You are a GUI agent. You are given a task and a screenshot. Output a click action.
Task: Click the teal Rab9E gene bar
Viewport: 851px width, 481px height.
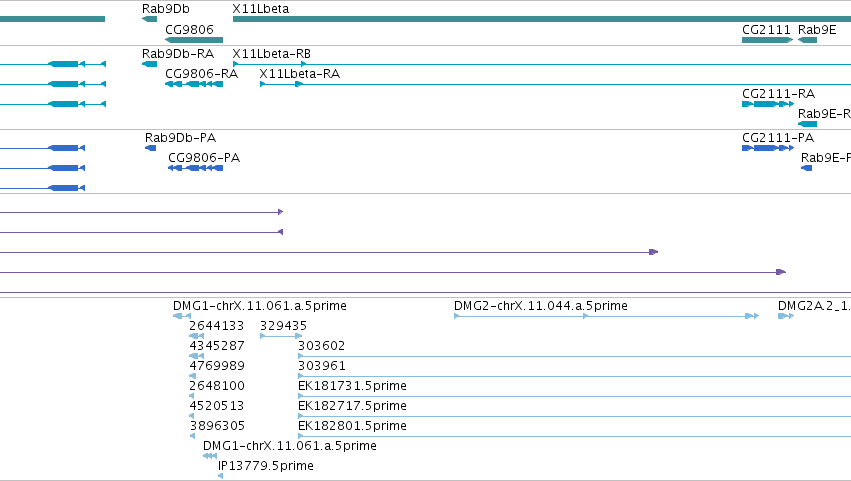(x=807, y=40)
